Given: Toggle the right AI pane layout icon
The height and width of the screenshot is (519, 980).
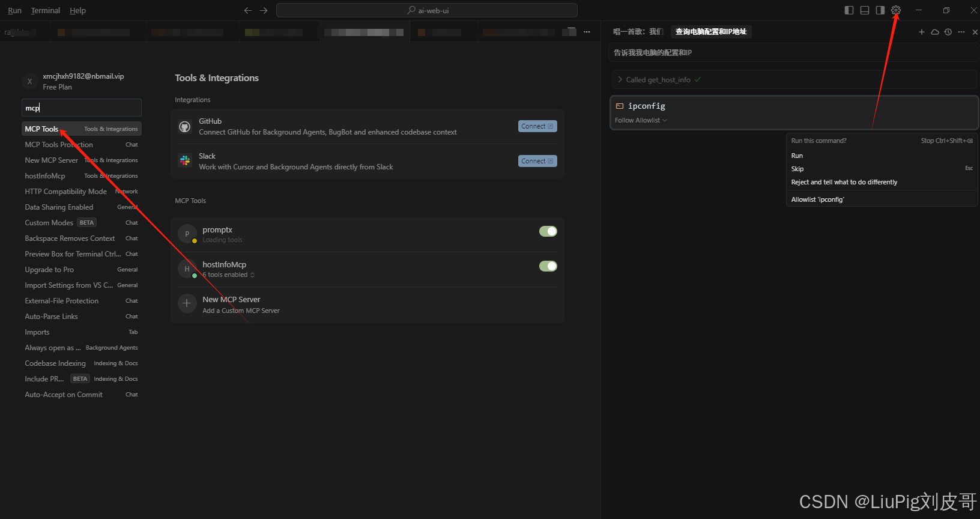Looking at the screenshot, I should point(880,10).
